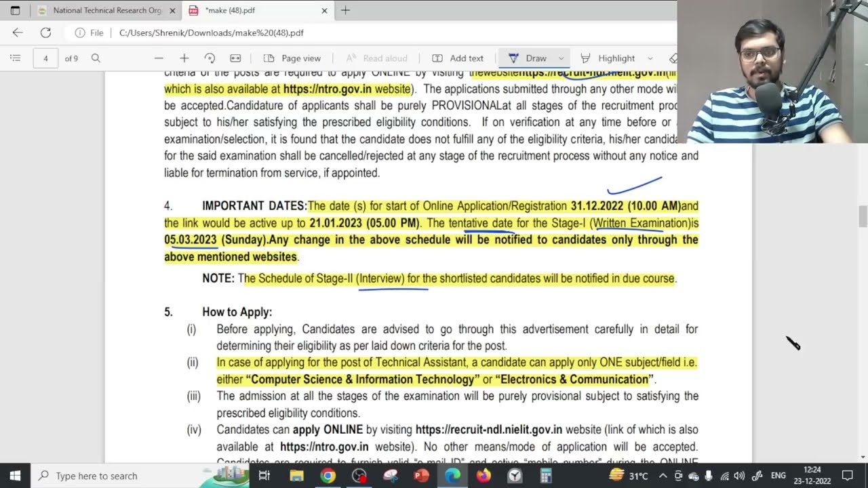Open the tab actions menu icon
This screenshot has height=488, width=868.
15,10
